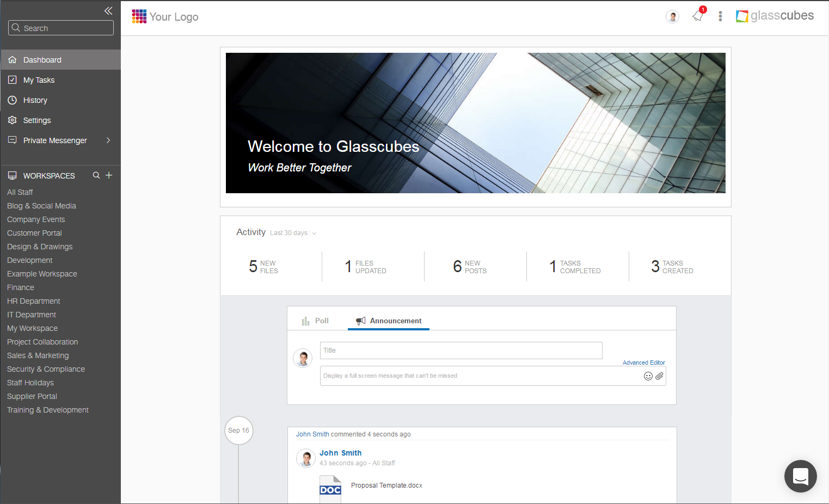Click the workspace search magnifier icon
Image resolution: width=829 pixels, height=504 pixels.
(x=96, y=175)
